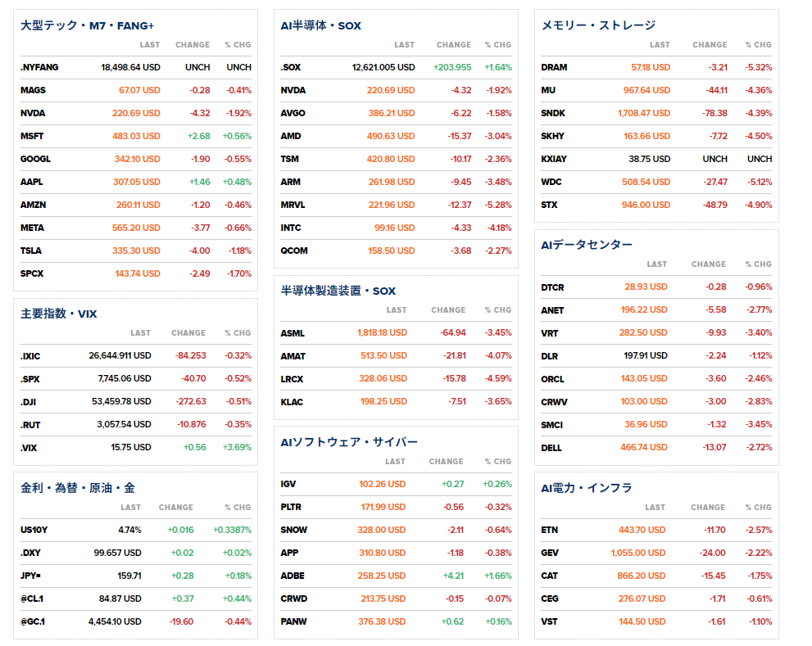Open the 大型テック・M7・FANG+ panel title
The width and height of the screenshot is (812, 646).
[x=87, y=25]
